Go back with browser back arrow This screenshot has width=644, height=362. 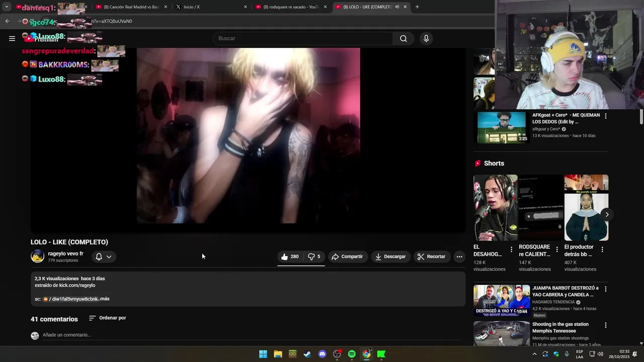point(7,21)
